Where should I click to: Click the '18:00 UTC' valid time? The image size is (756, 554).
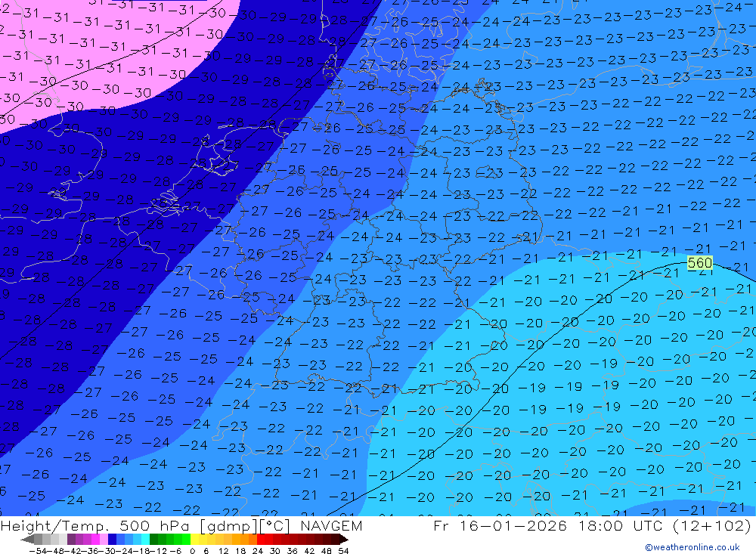[622, 525]
